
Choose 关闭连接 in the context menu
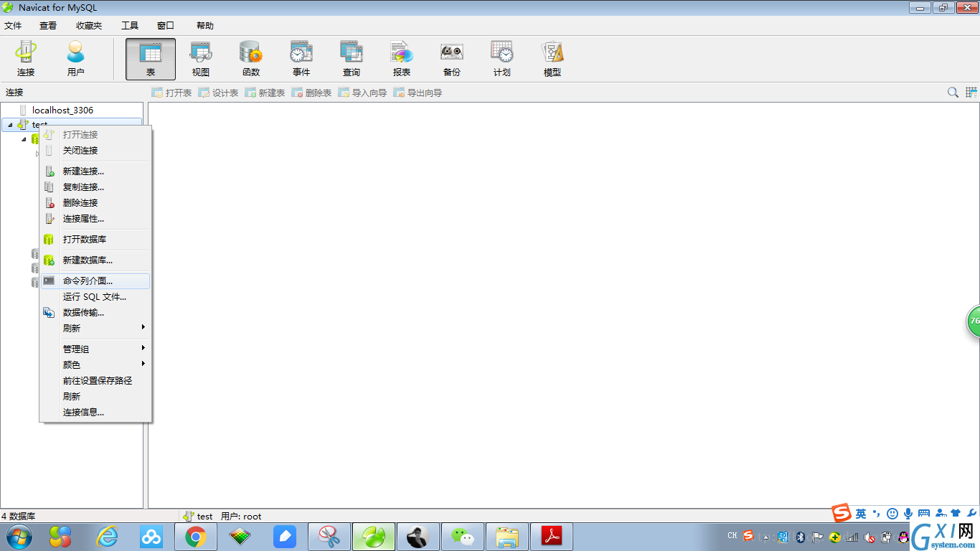(x=95, y=151)
